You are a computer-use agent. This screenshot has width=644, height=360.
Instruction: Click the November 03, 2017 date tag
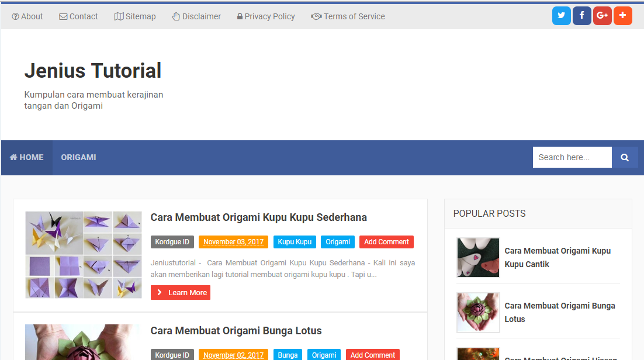(x=233, y=242)
